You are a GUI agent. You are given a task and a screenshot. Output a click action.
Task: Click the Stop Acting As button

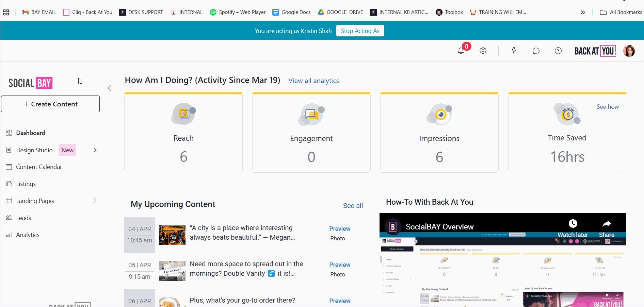(x=360, y=31)
